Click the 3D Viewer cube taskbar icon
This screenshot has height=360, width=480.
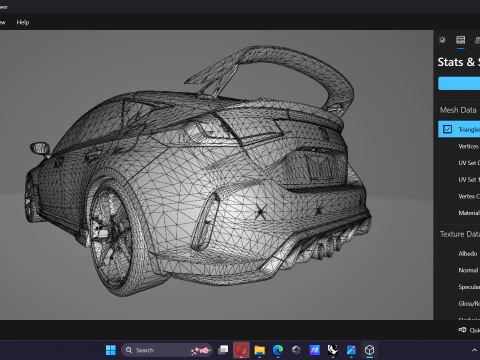pyautogui.click(x=369, y=350)
